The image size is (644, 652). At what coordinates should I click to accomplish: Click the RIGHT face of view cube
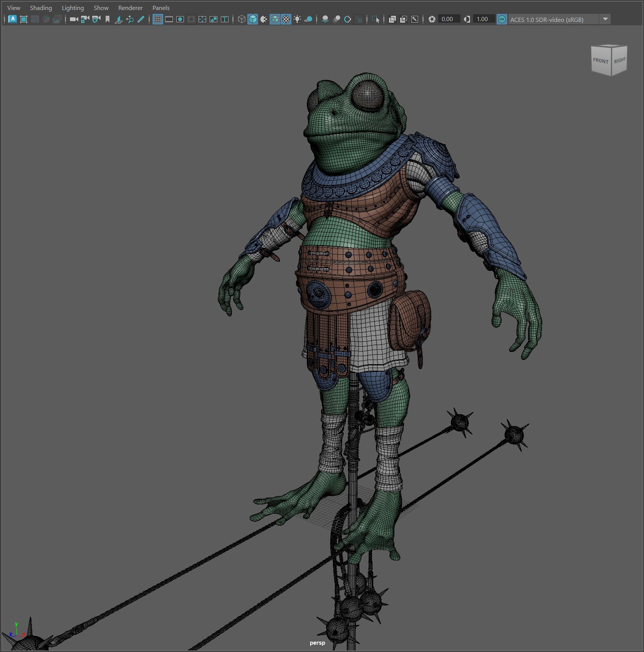619,61
